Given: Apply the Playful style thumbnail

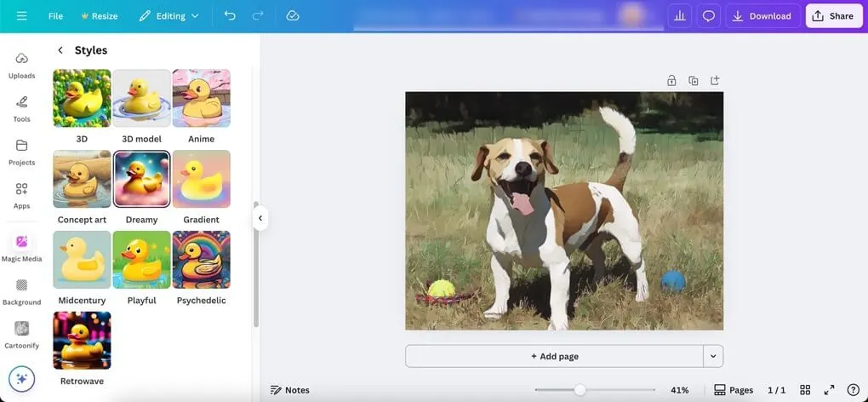Looking at the screenshot, I should point(142,260).
